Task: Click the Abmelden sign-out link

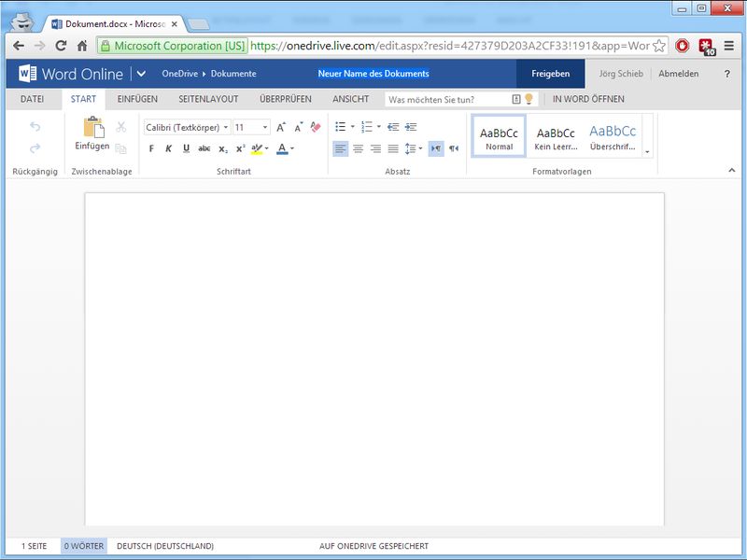Action: (679, 74)
